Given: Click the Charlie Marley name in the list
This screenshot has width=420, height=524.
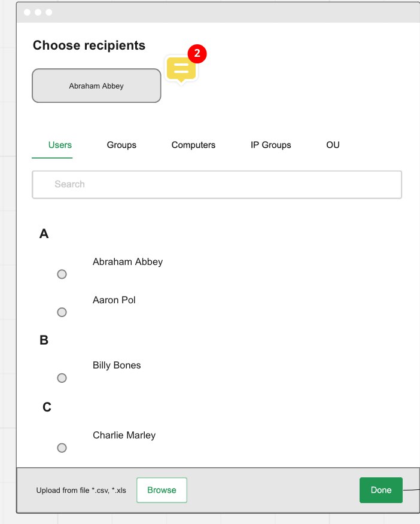Looking at the screenshot, I should (x=124, y=435).
